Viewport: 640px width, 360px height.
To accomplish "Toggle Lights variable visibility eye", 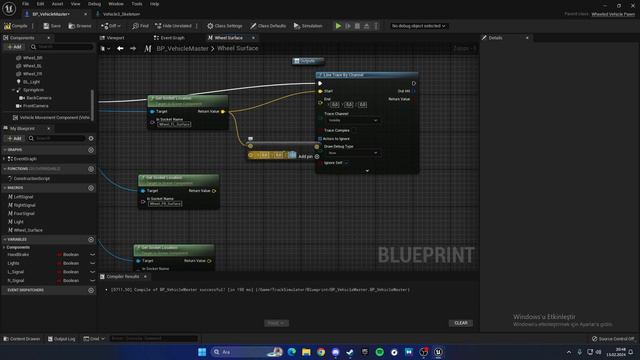I will tap(92, 263).
